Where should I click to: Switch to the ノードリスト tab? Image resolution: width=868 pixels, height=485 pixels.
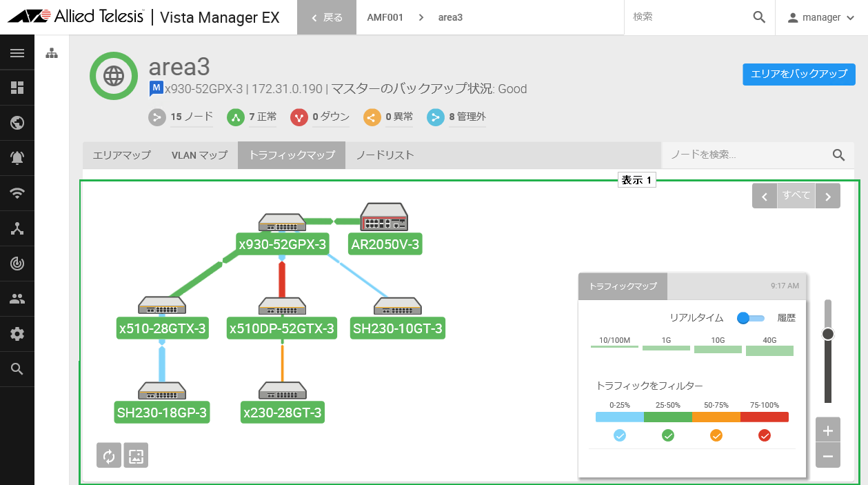coord(385,155)
